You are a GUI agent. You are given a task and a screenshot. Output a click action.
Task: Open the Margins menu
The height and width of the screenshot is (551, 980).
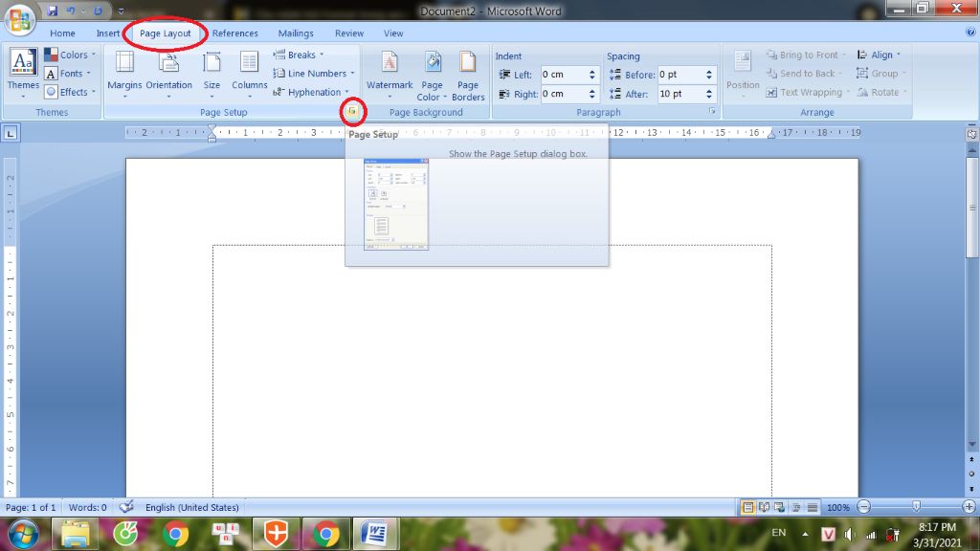(x=124, y=74)
